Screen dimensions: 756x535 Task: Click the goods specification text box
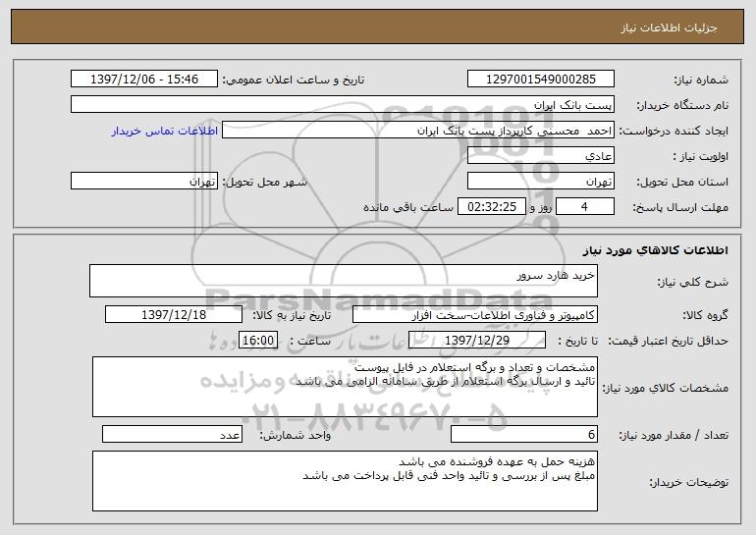point(345,387)
